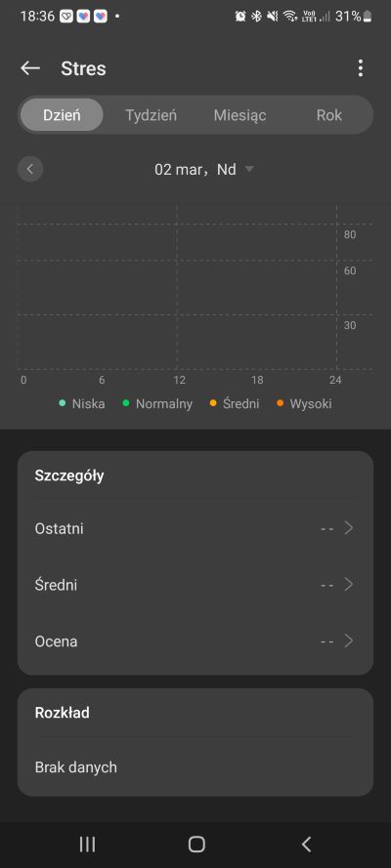Tap the Android navigation back button
Viewport: 391px width, 868px height.
pos(306,844)
